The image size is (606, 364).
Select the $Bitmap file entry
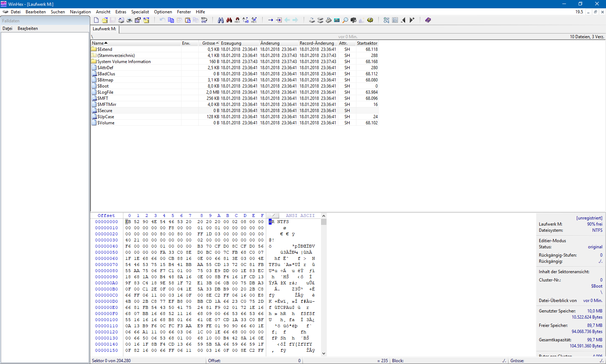point(234,80)
